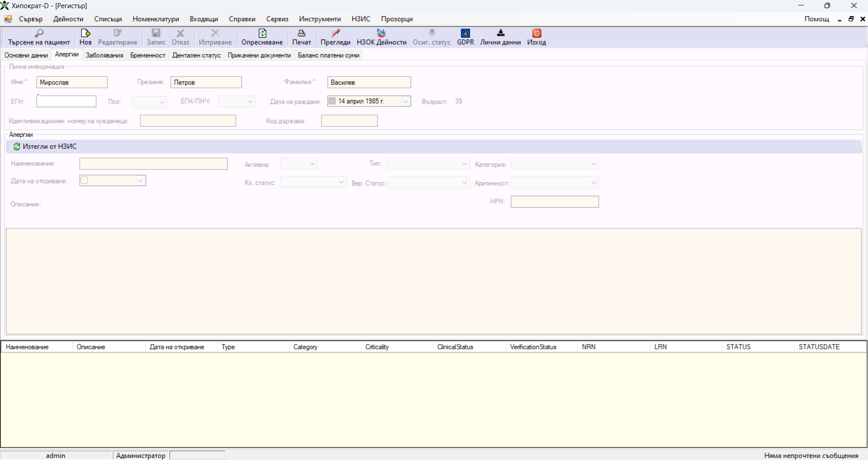The width and height of the screenshot is (868, 460).
Task: Click the admin status bar entry
Action: click(x=56, y=455)
